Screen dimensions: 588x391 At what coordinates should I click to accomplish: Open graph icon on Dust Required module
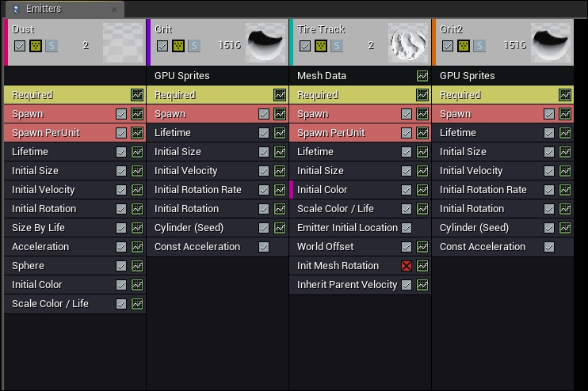137,95
